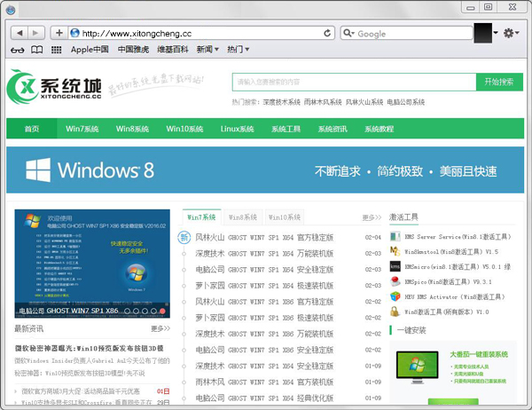
Task: Open the 系统教程 navigation item
Action: coord(379,129)
